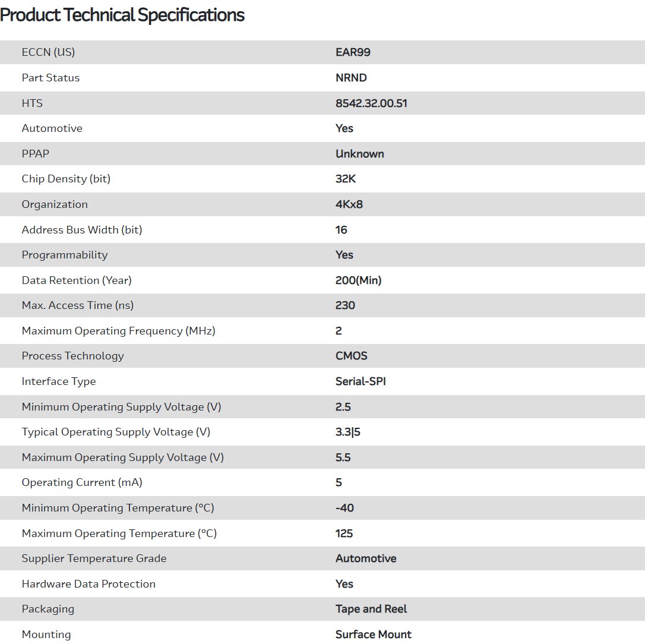
Task: Click the Max. Access Time label
Action: (x=78, y=305)
